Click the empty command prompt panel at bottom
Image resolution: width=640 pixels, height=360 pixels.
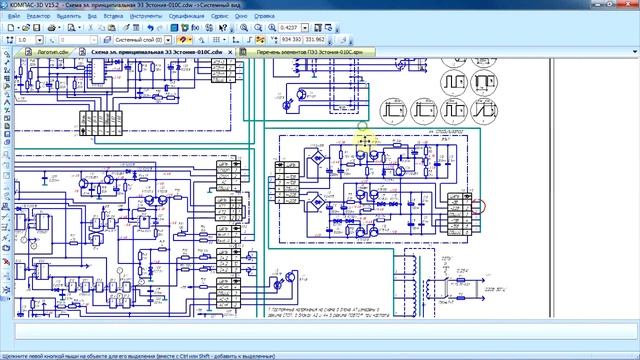(x=326, y=331)
